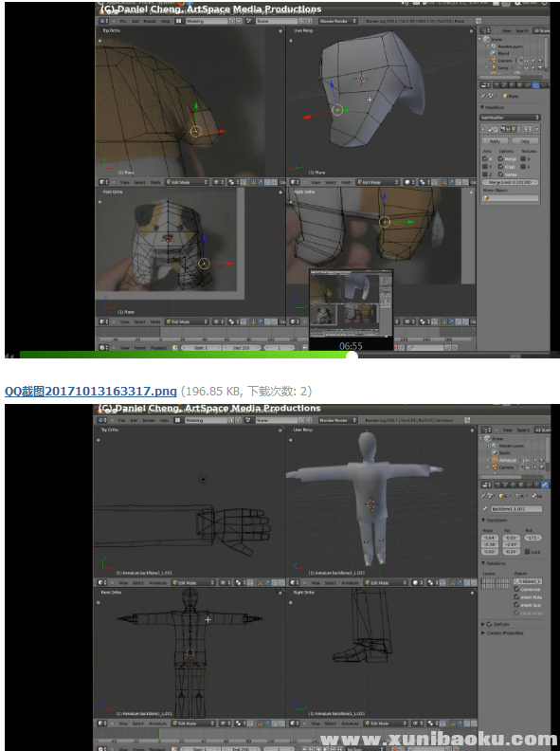The height and width of the screenshot is (751, 560).
Task: Open Render menu in bottom screenshot
Action: pos(149,420)
